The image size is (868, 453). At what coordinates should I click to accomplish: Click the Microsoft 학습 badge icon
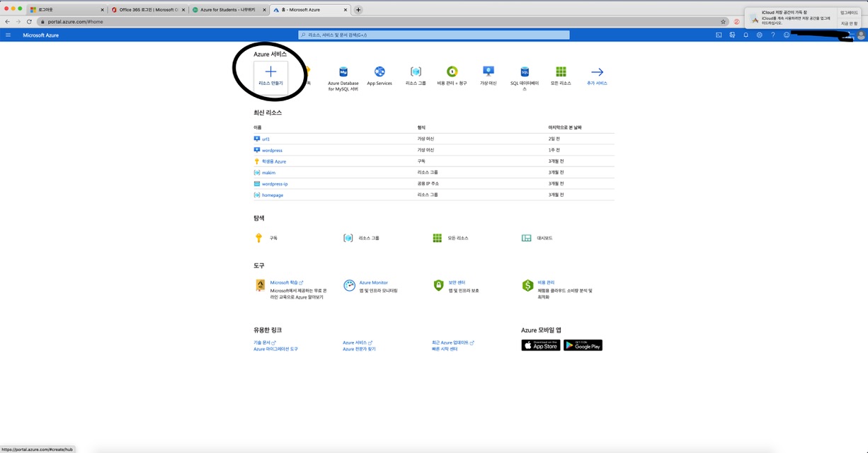260,285
